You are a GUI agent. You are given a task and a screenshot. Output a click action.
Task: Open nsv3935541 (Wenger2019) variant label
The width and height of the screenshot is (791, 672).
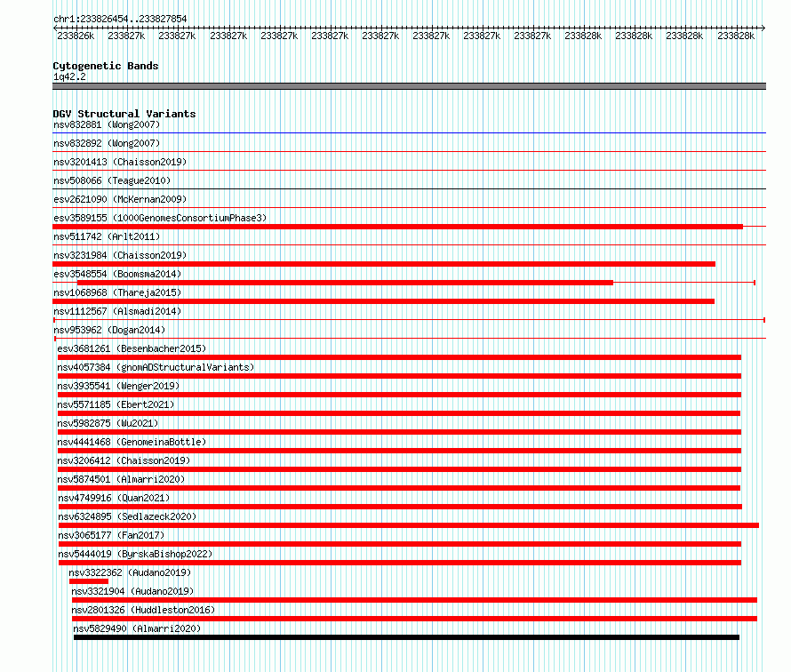click(118, 386)
